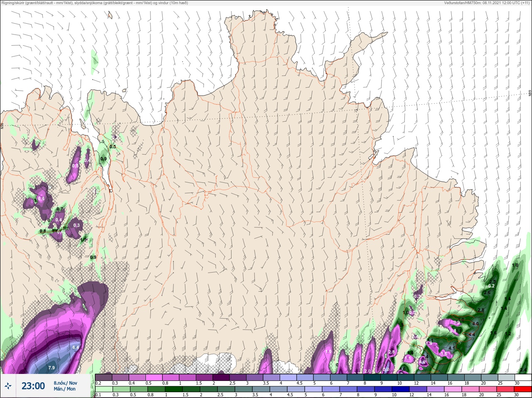Screen dimensions: 532x398
Task: Click the dark purple upper legend swatch labeled 2
Action: 221,378
